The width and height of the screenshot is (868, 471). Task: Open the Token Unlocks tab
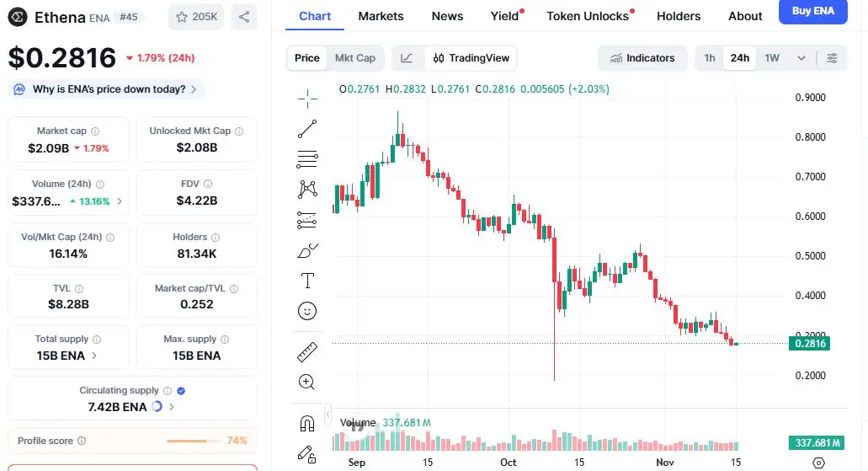pyautogui.click(x=588, y=16)
